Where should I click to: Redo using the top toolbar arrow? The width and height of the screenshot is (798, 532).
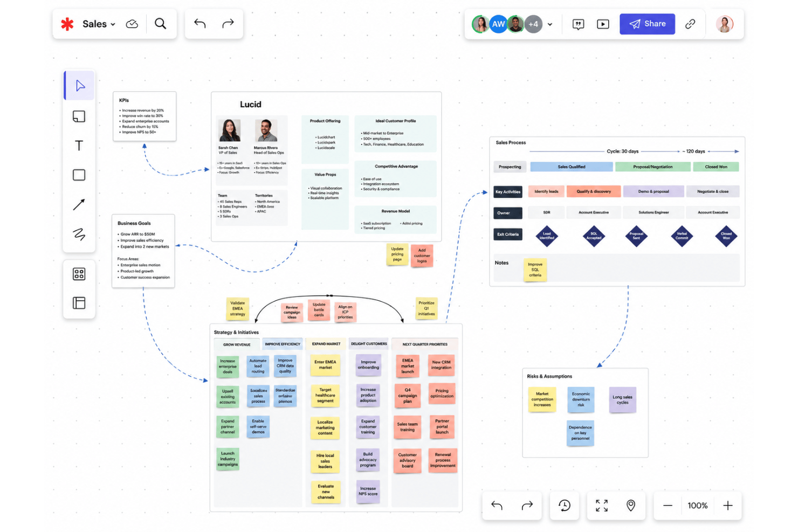tap(228, 23)
